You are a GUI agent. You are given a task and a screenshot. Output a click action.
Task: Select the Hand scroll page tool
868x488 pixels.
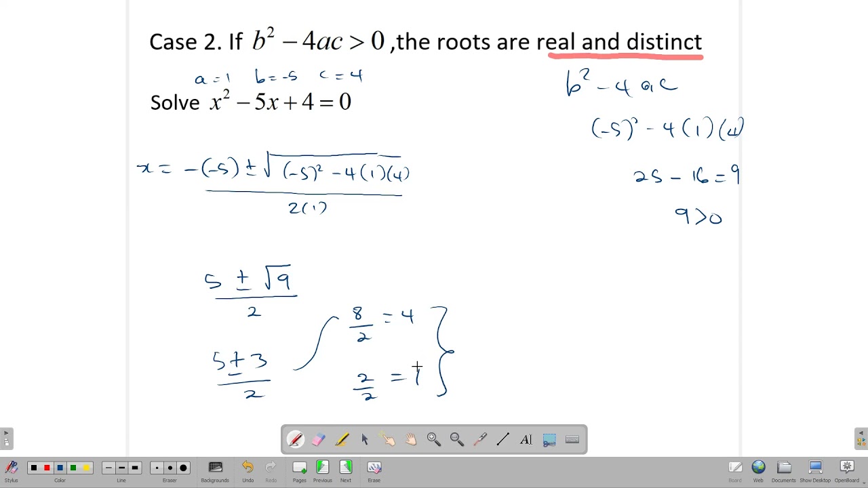tap(411, 439)
